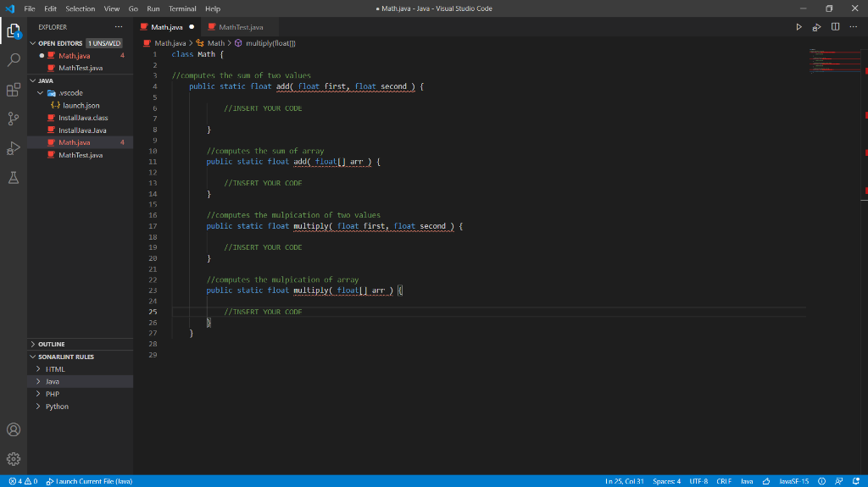Viewport: 868px width, 487px height.
Task: Open the Run and Debug view
Action: (14, 148)
